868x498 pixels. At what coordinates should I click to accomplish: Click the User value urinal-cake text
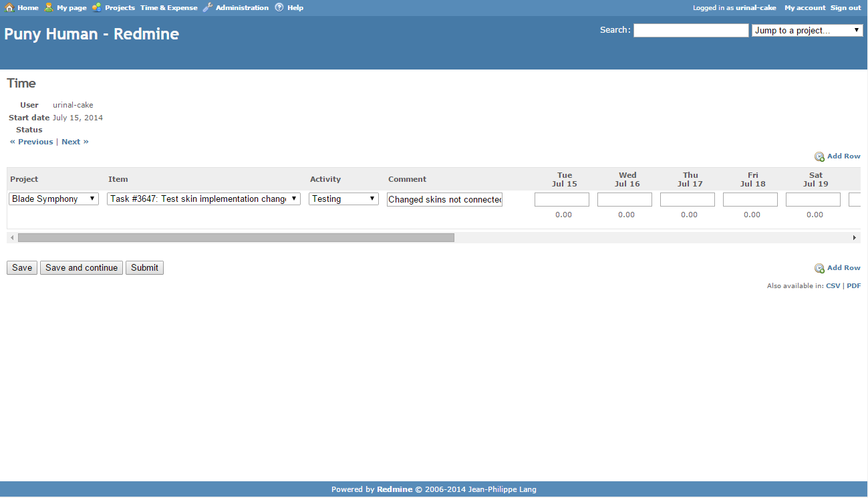(x=73, y=105)
